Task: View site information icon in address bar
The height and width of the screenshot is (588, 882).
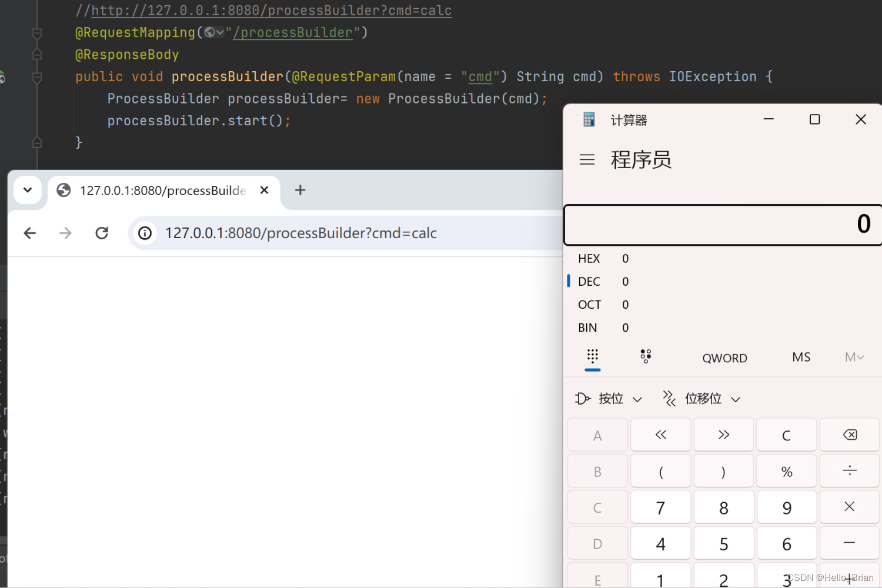Action: pyautogui.click(x=145, y=233)
